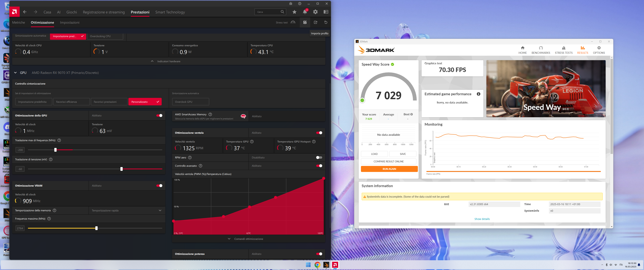Collapse the GPU section chevron
644x270 pixels.
coord(15,73)
